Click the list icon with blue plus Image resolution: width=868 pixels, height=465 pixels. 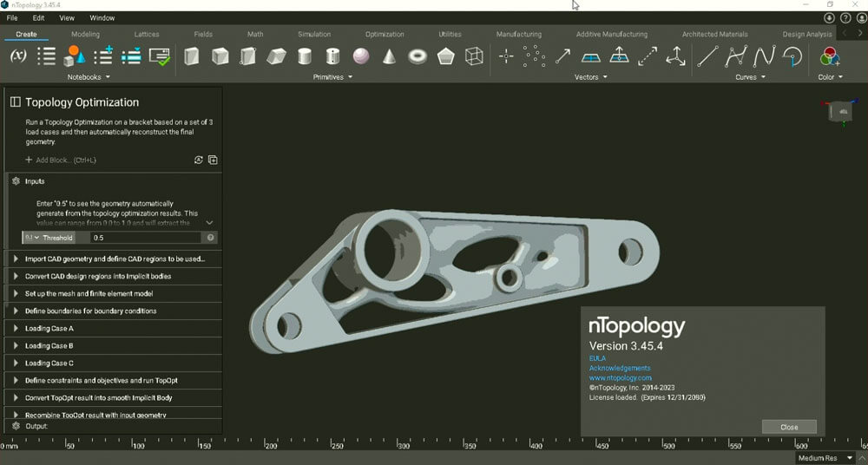(x=103, y=56)
